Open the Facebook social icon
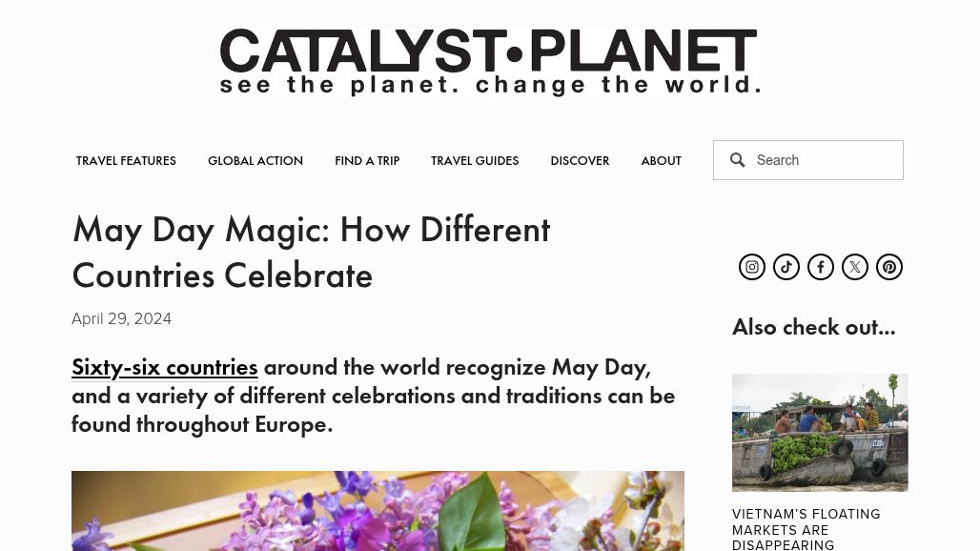The width and height of the screenshot is (980, 551). [x=821, y=267]
